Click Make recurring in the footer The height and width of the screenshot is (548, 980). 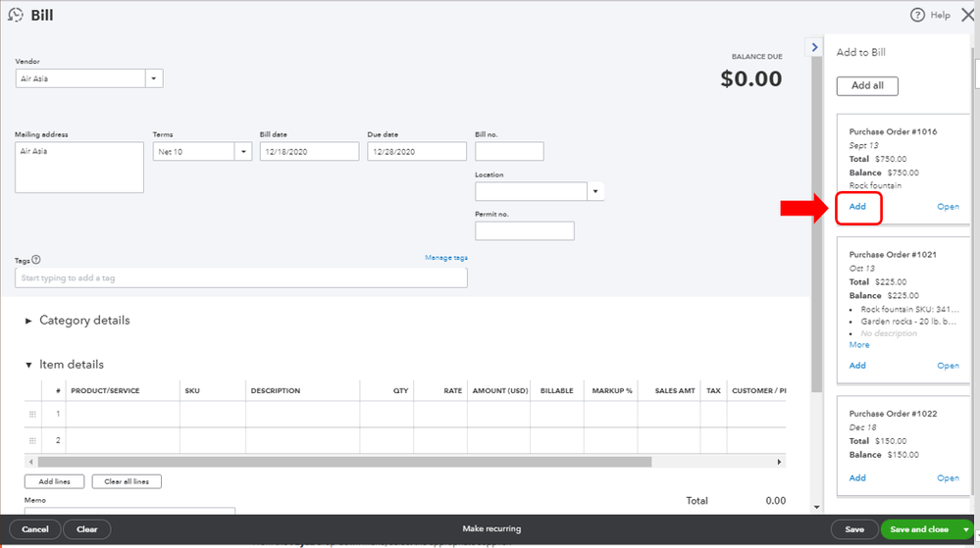click(x=491, y=529)
